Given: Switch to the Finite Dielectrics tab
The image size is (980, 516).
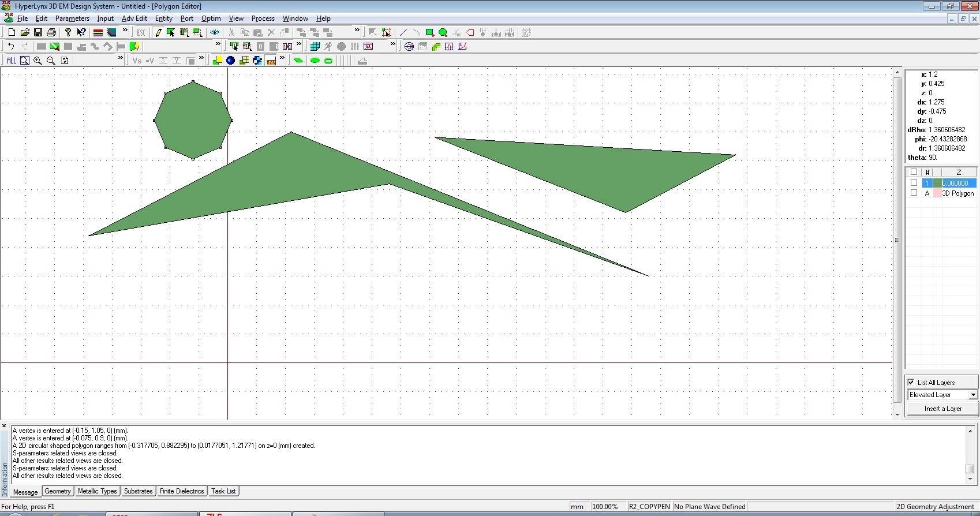Looking at the screenshot, I should coord(182,491).
